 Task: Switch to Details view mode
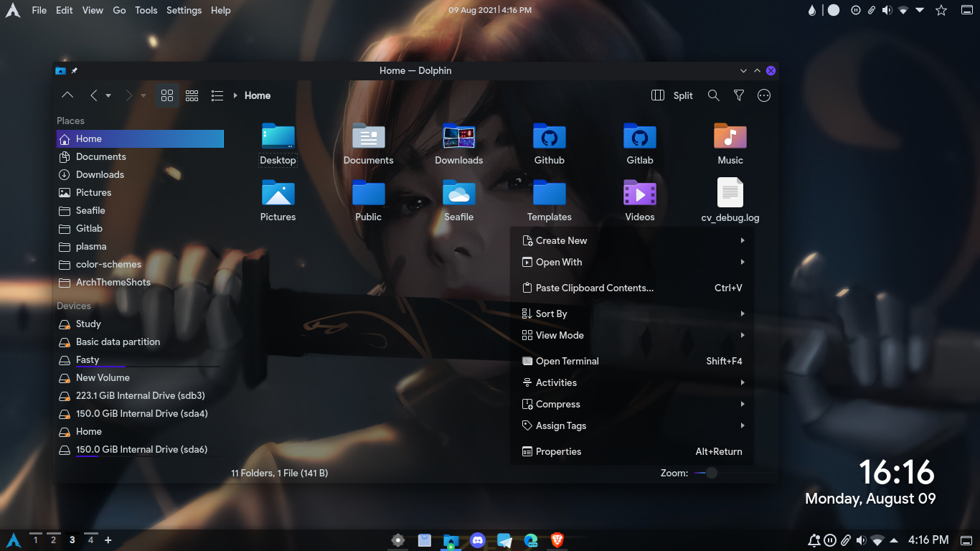tap(217, 95)
